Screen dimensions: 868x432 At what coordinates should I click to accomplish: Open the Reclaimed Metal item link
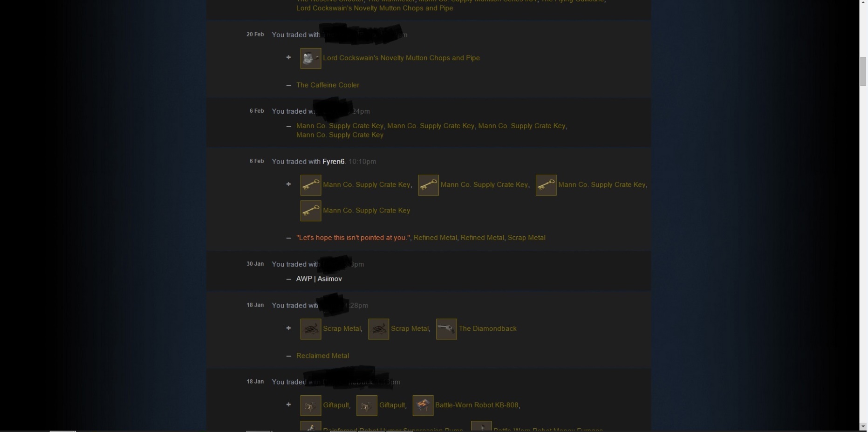pyautogui.click(x=322, y=356)
